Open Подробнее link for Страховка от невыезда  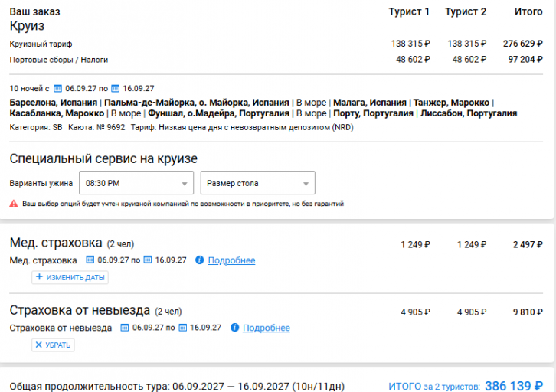coord(267,328)
